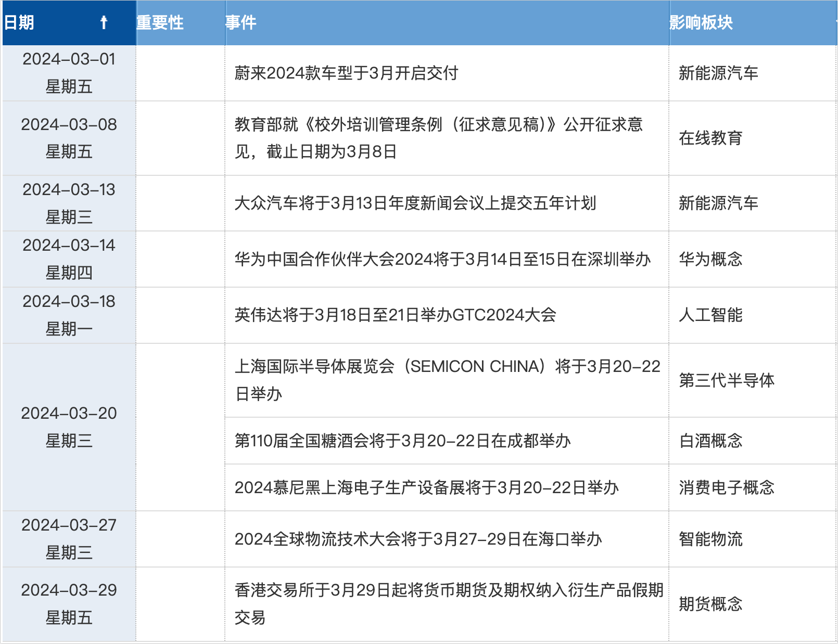This screenshot has height=644, width=838.
Task: Sort table by 重要性 column header
Action: 160,22
